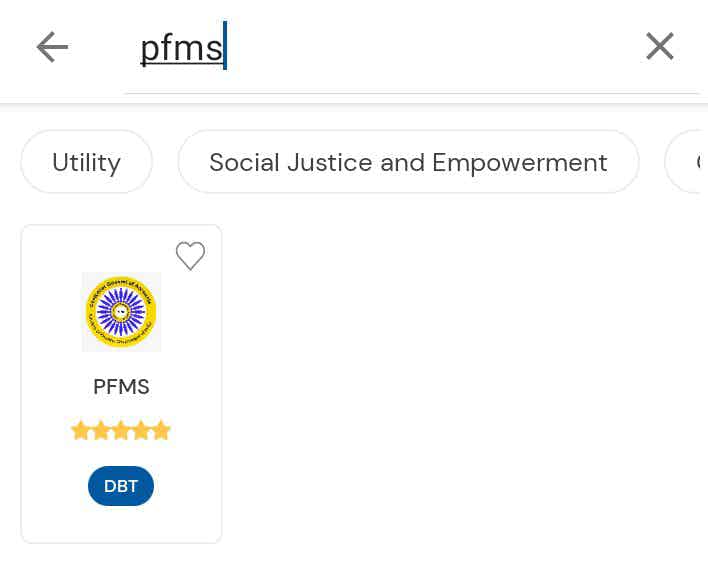Click the third rating star under PFMS
The height and width of the screenshot is (564, 708).
(x=121, y=431)
